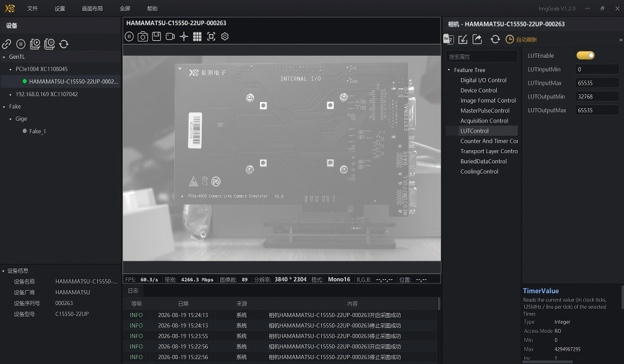Select Device Control feature

(478, 90)
